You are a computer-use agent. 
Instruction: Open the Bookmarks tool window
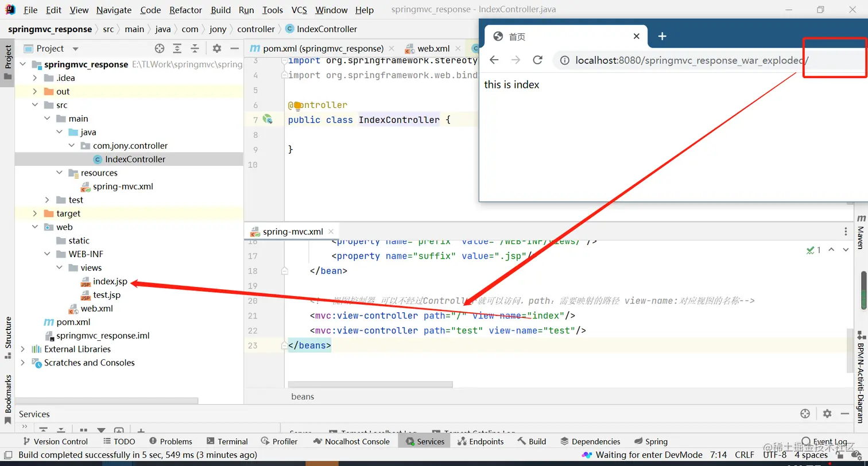click(8, 400)
